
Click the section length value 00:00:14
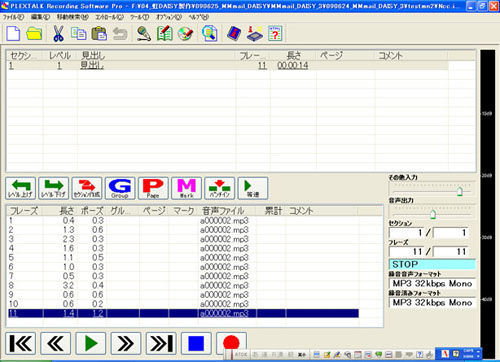[293, 65]
